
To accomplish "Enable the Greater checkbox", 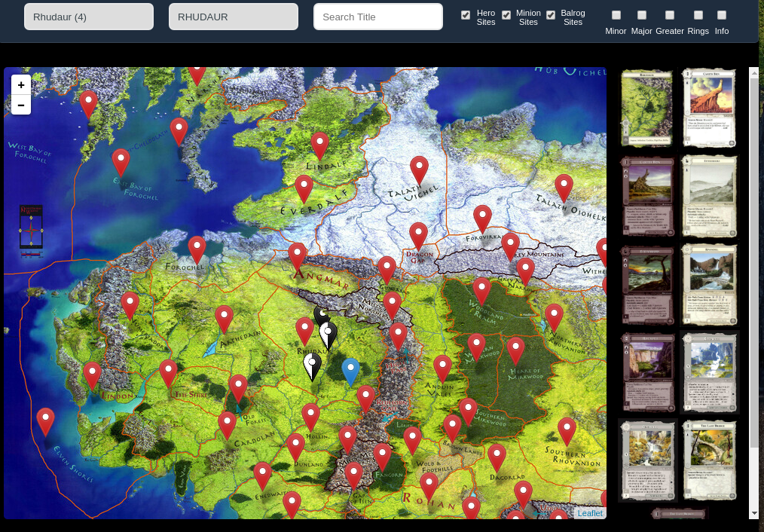I will tap(670, 15).
